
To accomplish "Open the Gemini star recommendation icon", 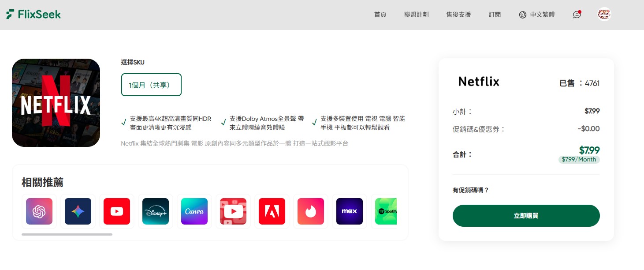I will (x=78, y=211).
